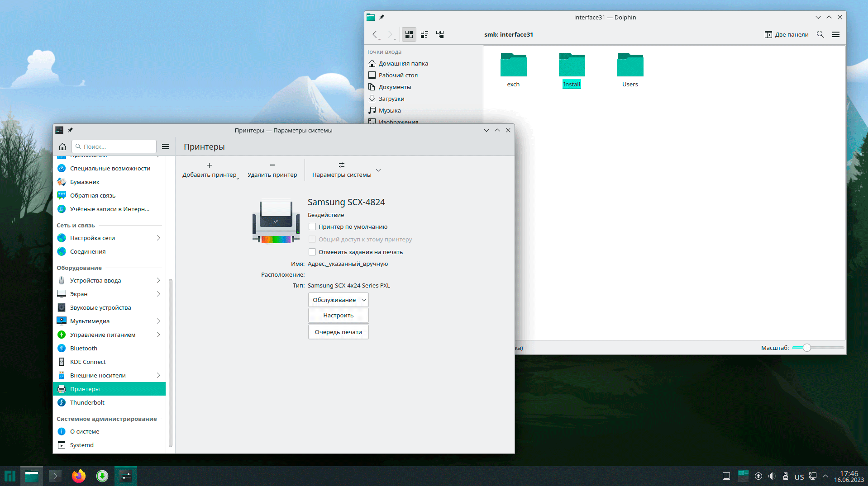Go to System Settings home icon
The height and width of the screenshot is (486, 868).
point(62,146)
